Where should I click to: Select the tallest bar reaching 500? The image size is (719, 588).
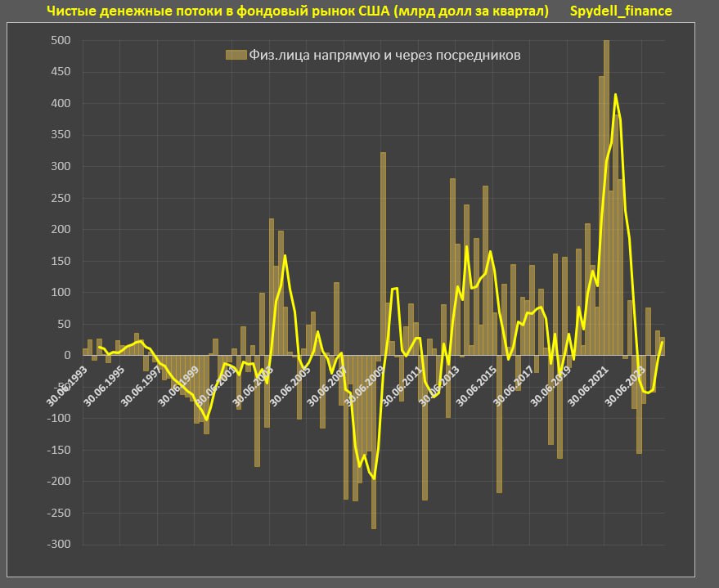606,196
